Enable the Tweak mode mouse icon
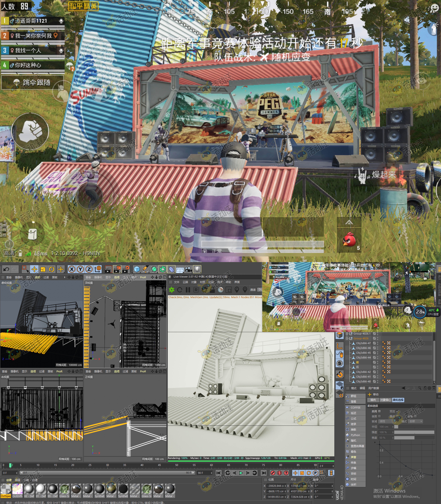This screenshot has height=504, width=441. 340,354
